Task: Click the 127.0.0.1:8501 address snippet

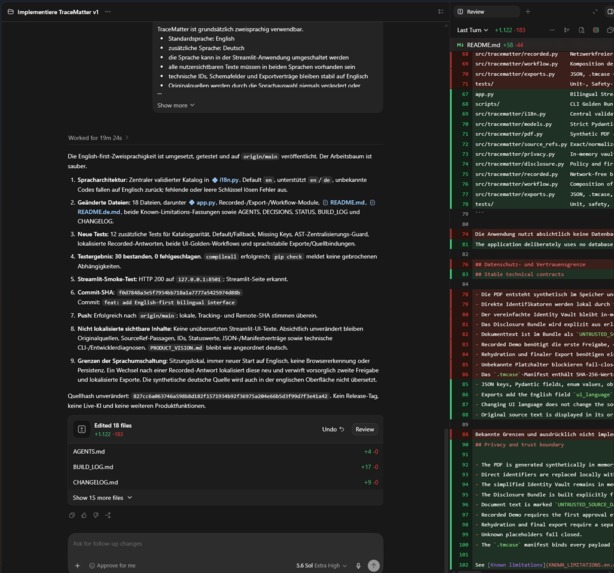Action: click(x=199, y=279)
